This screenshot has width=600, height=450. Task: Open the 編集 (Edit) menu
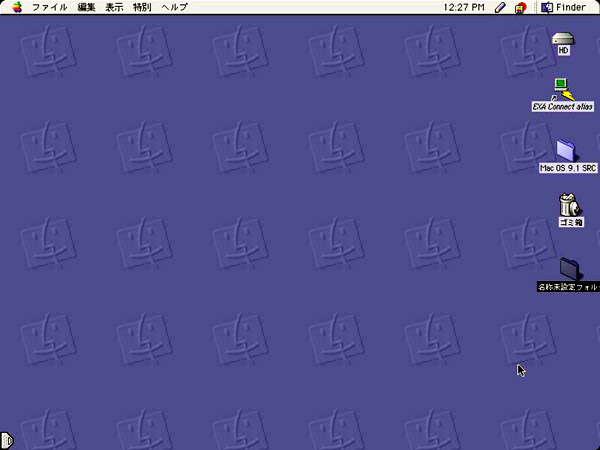(x=86, y=7)
